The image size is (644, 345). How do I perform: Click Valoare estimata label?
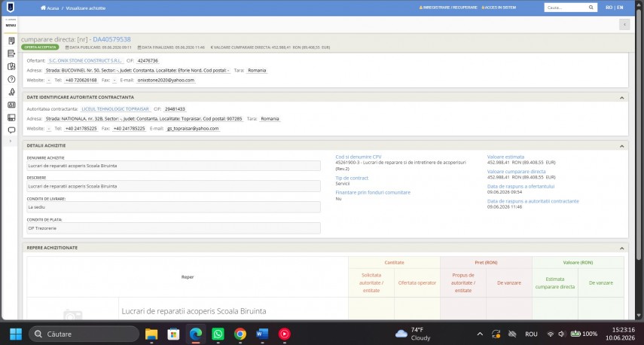505,157
